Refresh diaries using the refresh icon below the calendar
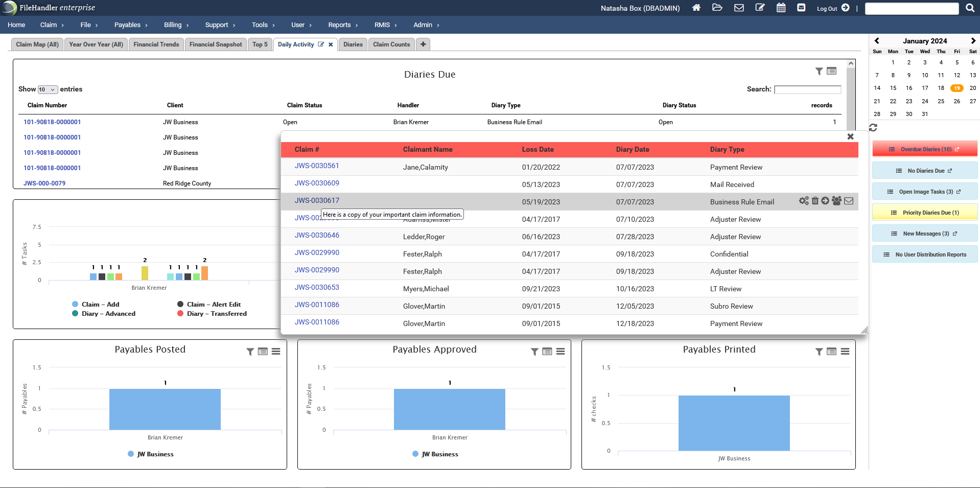Image resolution: width=980 pixels, height=488 pixels. coord(873,128)
